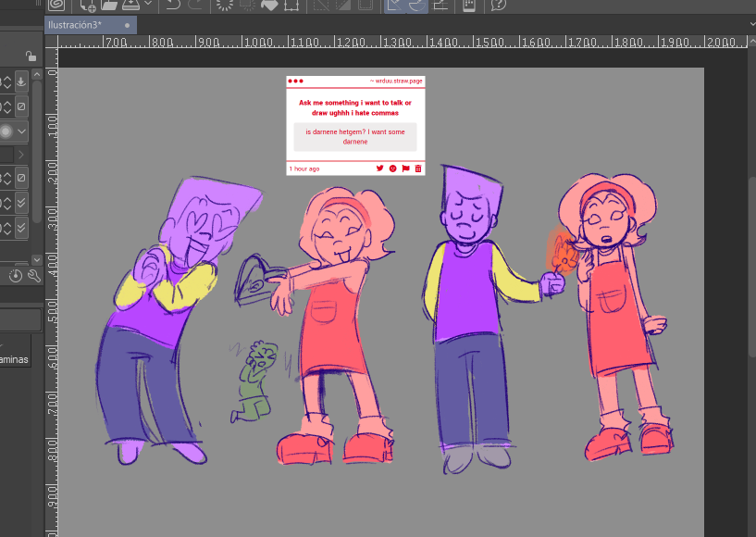Expand the Save options dropdown arrow

pos(148,4)
